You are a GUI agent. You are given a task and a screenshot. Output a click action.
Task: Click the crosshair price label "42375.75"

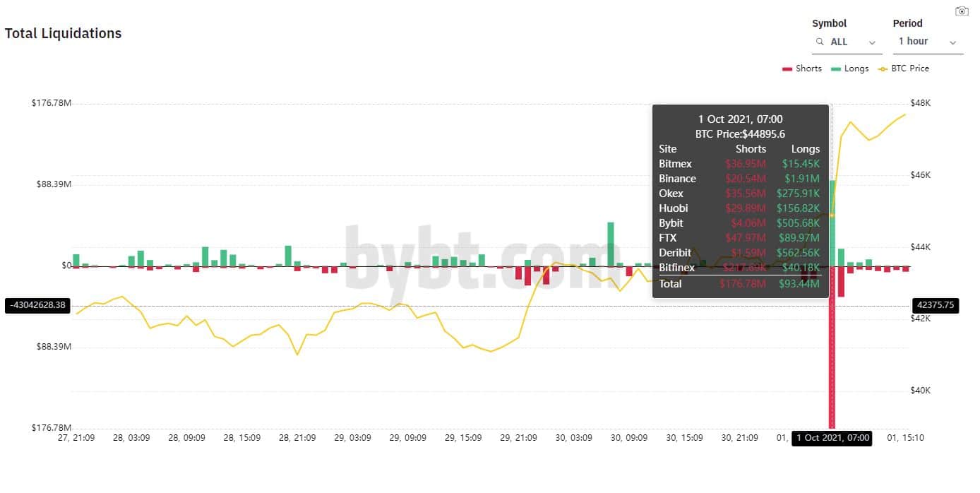(936, 305)
